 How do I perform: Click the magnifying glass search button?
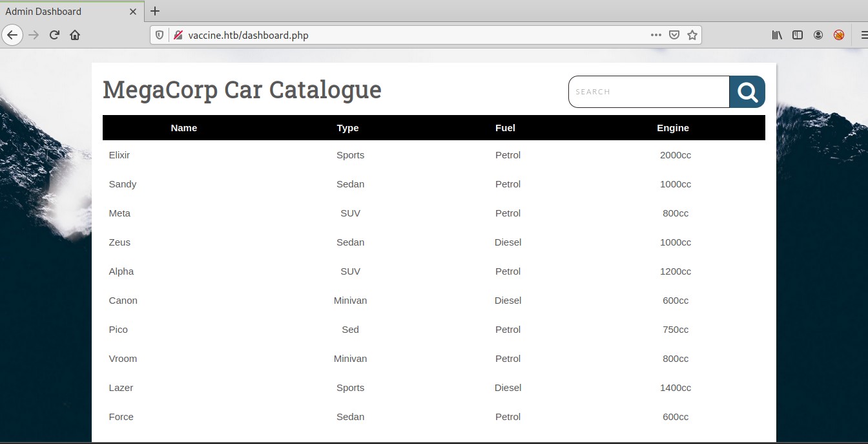pos(747,92)
